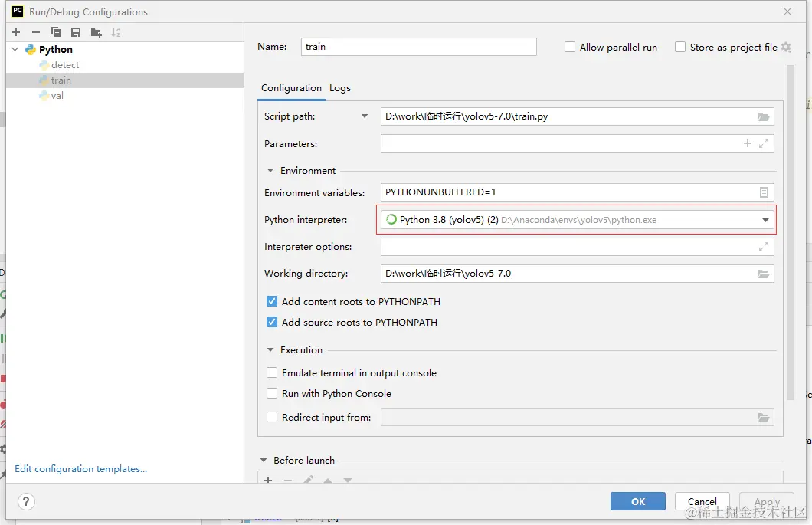Expand the Parameters field editor
Viewport: 812px width, 525px height.
[x=764, y=143]
